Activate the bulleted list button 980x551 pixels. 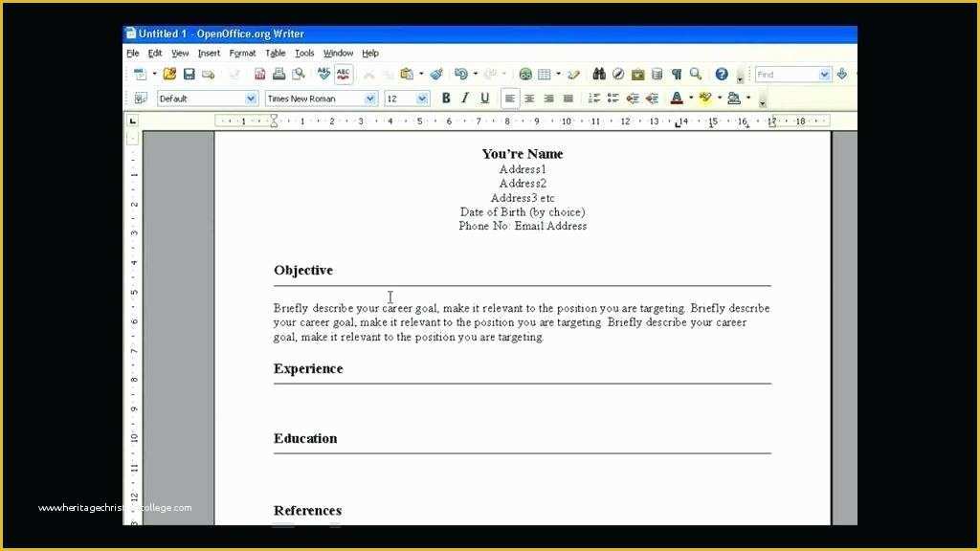[612, 97]
